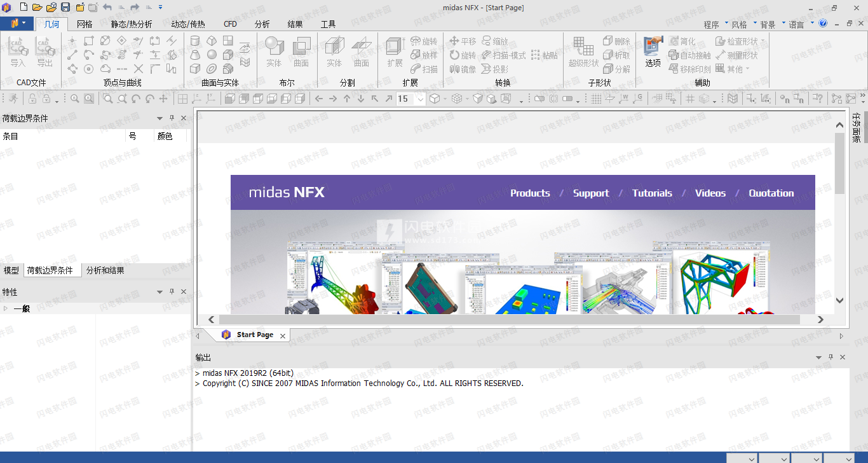This screenshot has width=868, height=463.
Task: Click the 扫描 sweep tool in 扩展 group
Action: [424, 69]
